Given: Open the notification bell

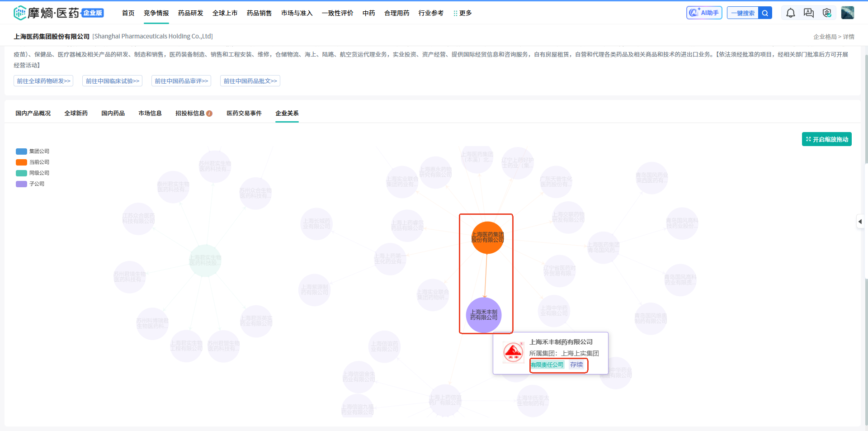Looking at the screenshot, I should [x=790, y=13].
